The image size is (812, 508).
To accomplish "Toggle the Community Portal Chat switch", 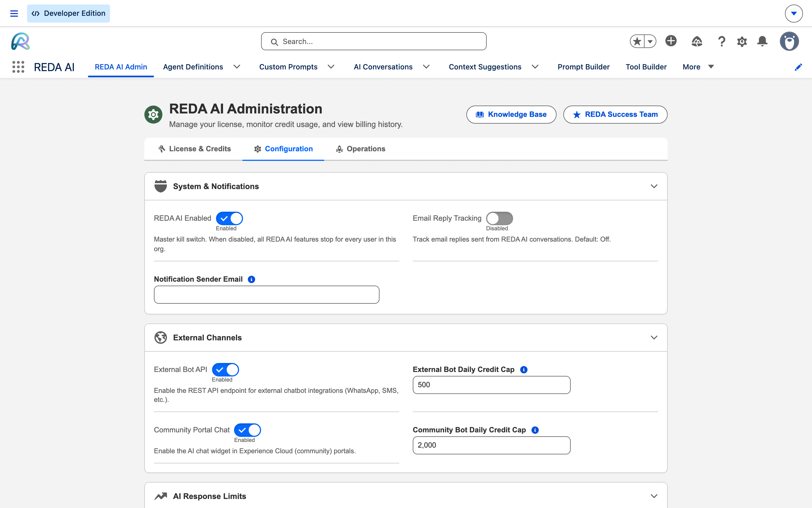I will point(247,430).
